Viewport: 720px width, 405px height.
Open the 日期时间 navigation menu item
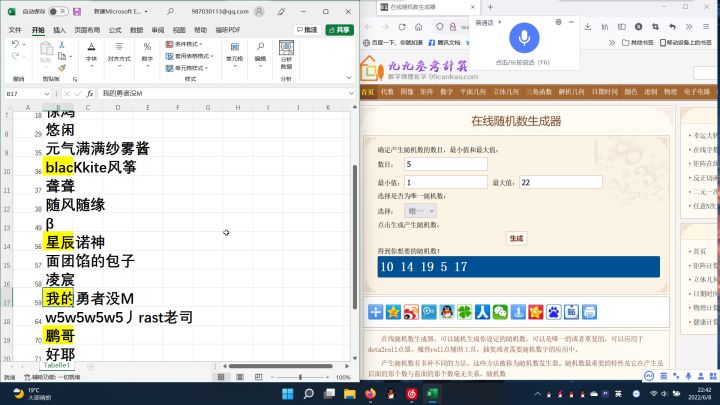click(604, 92)
